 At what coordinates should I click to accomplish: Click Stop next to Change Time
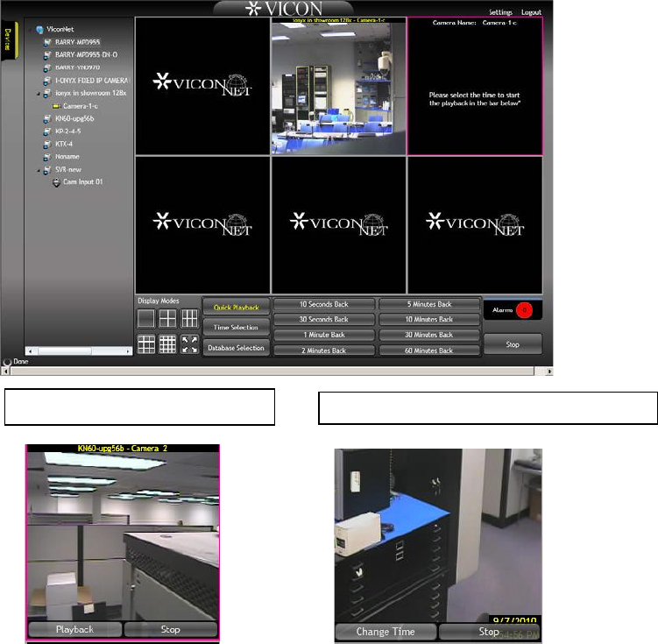click(489, 632)
